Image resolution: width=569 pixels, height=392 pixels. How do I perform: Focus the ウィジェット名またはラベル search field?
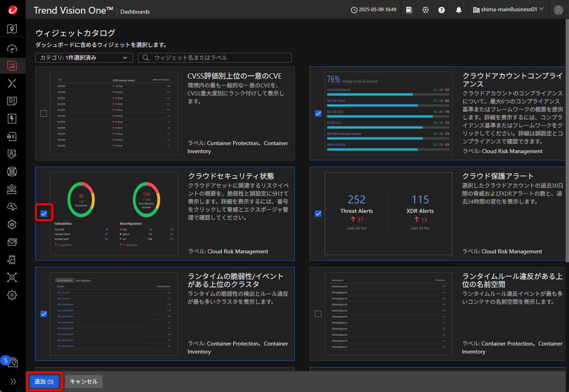click(x=215, y=58)
